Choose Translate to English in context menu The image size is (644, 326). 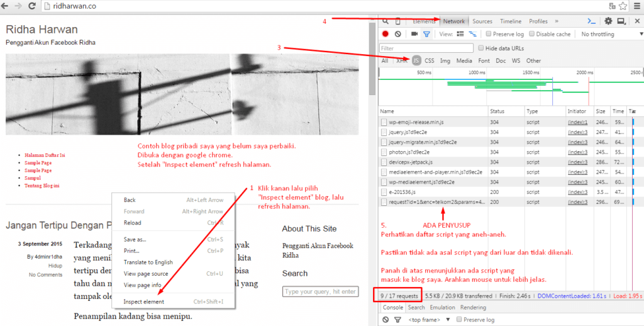[174, 262]
